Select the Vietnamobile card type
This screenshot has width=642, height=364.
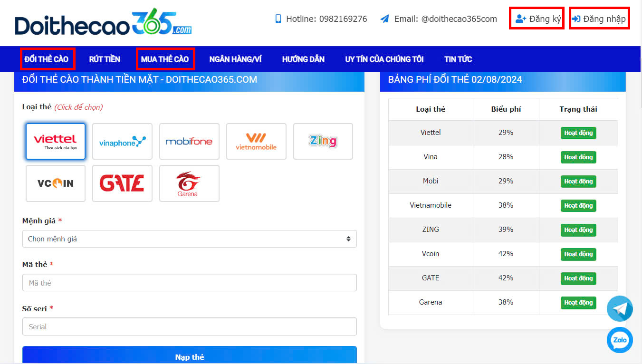(256, 141)
